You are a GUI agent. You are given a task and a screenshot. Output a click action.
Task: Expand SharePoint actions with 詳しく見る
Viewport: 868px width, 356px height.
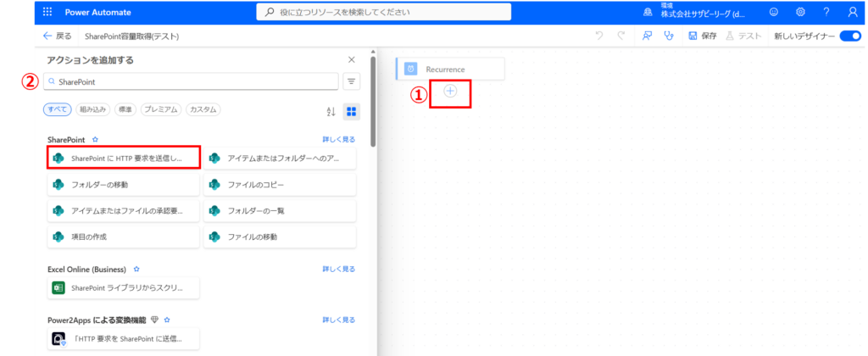[x=338, y=139]
